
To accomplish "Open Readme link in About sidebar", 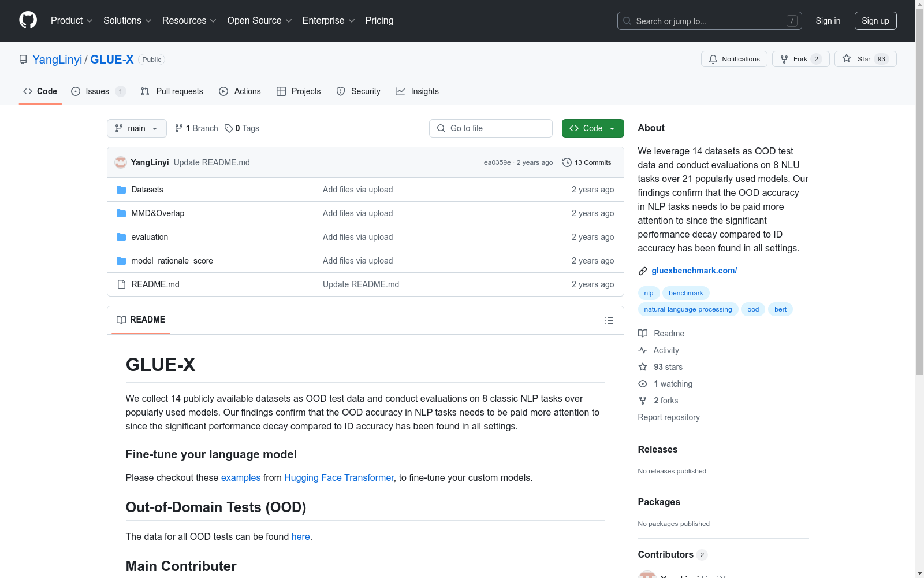I will [661, 334].
